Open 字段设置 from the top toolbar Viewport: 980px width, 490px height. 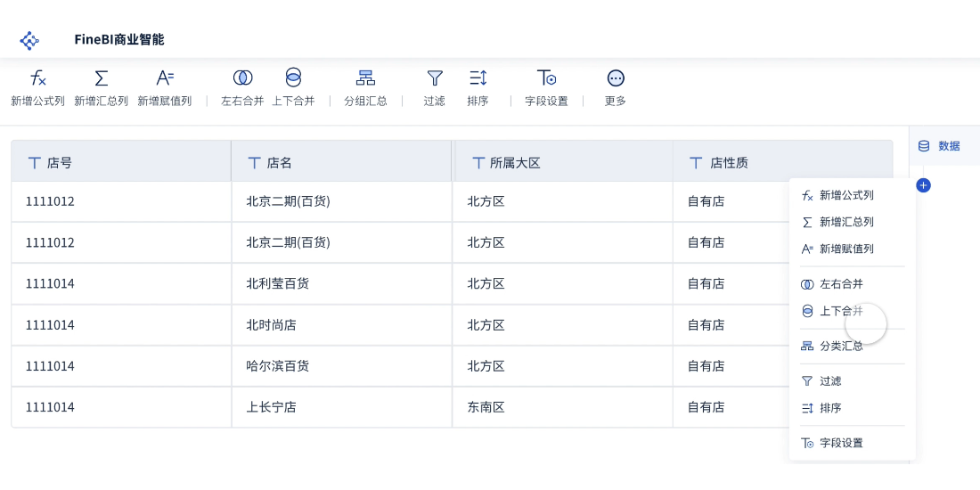coord(546,78)
